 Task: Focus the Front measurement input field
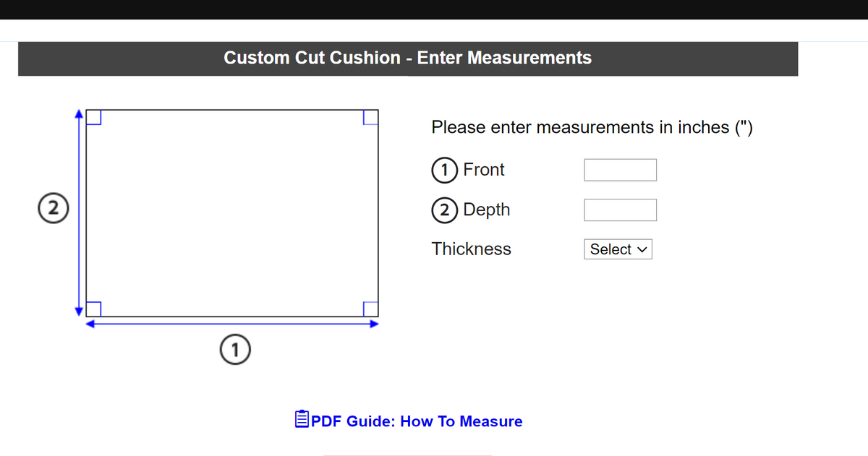[620, 170]
